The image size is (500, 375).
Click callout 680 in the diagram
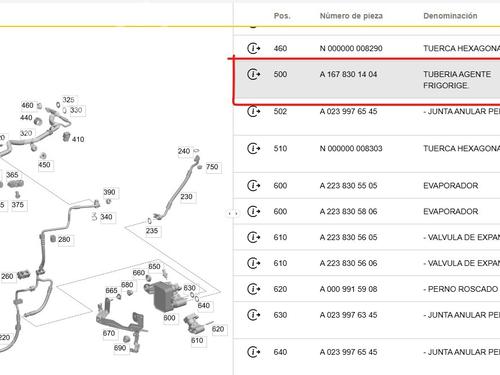127,285
